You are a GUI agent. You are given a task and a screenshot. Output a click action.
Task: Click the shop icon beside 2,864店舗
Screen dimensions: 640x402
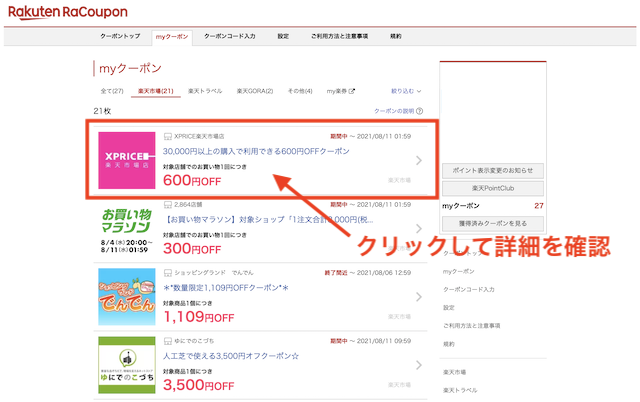(167, 204)
